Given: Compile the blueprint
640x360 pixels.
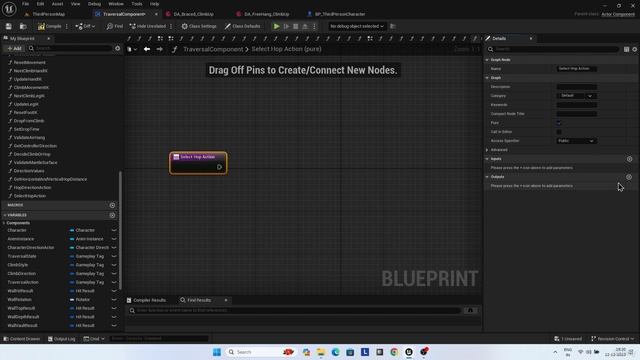Looking at the screenshot, I should point(49,26).
